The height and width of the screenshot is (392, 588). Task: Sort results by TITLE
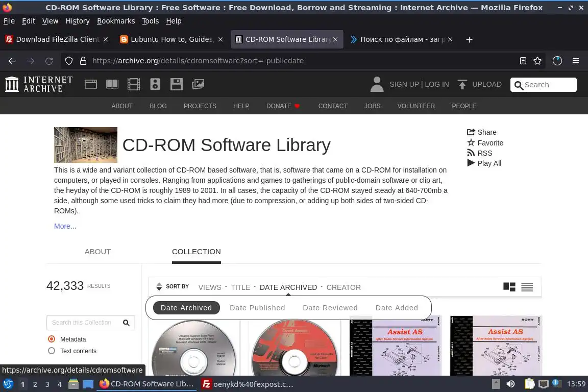(x=240, y=287)
